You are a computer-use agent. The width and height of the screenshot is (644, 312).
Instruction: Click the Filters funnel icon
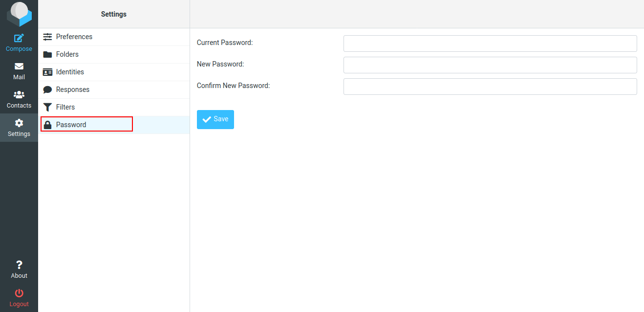[47, 107]
